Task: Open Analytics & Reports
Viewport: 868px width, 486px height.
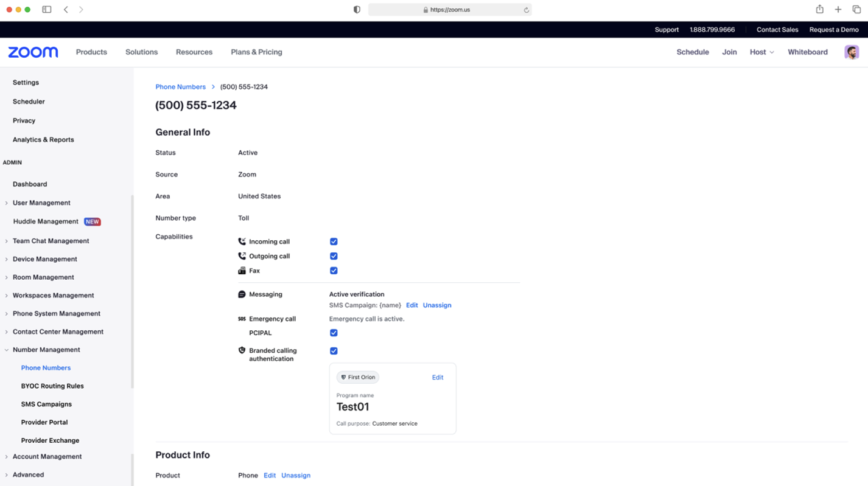Action: 43,140
